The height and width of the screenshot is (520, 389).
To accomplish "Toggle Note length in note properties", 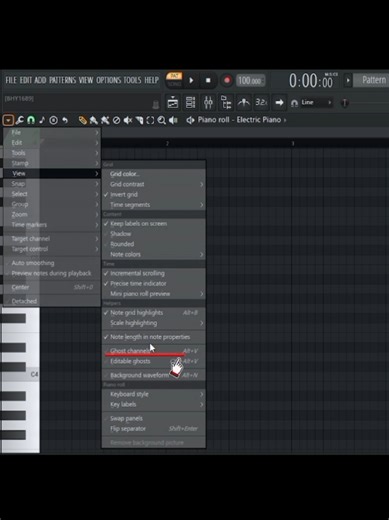I will coord(154,337).
